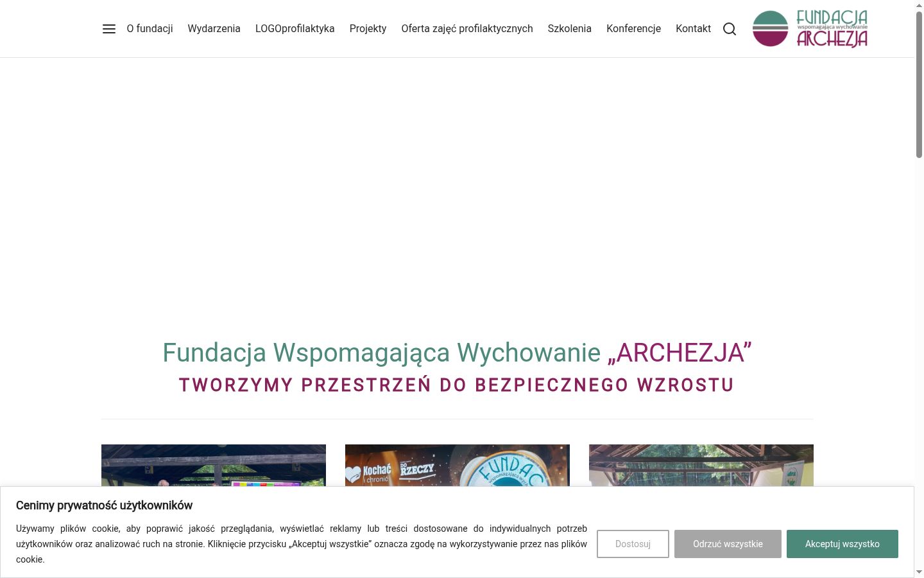Navigate to Kontakt page
The height and width of the screenshot is (578, 924).
tap(693, 28)
